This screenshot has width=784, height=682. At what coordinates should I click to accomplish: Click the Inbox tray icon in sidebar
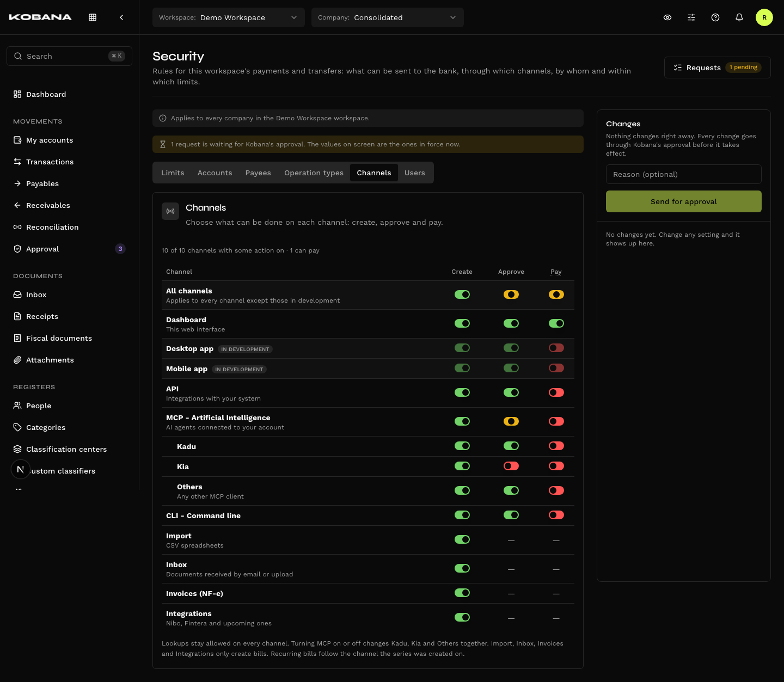pyautogui.click(x=17, y=294)
